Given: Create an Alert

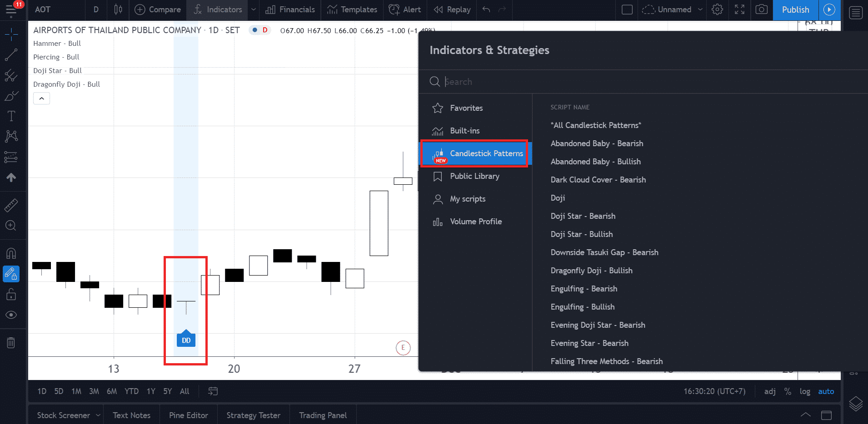Looking at the screenshot, I should pyautogui.click(x=405, y=10).
